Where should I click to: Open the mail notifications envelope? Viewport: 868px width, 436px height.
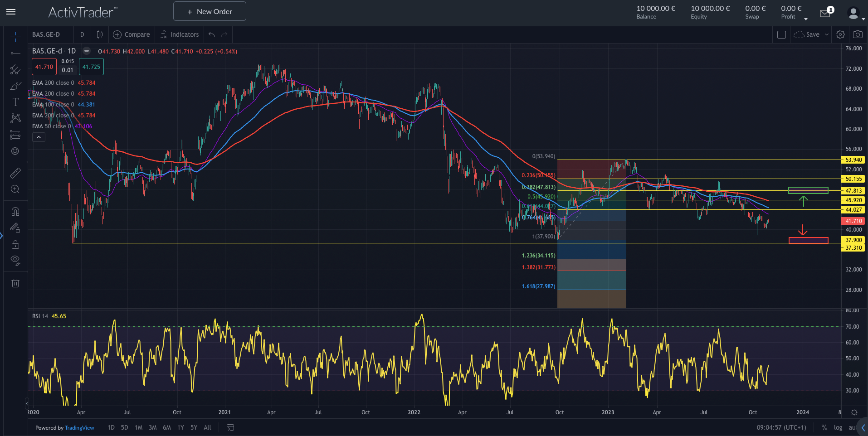point(825,13)
